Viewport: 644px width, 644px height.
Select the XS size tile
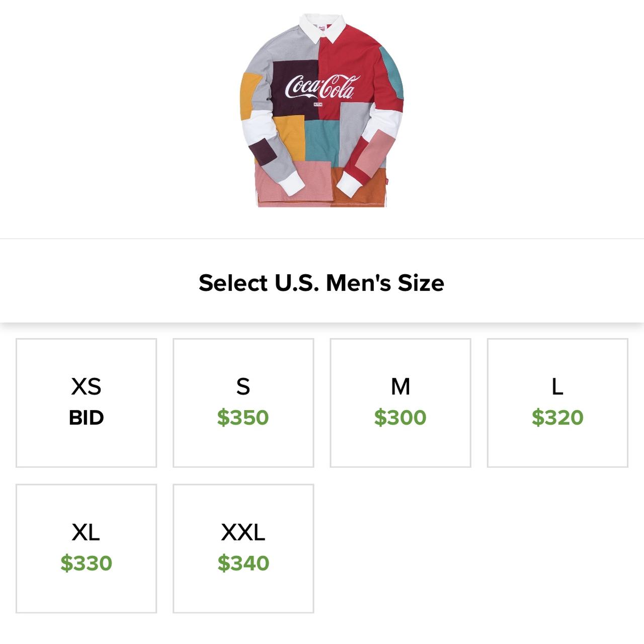tap(86, 403)
